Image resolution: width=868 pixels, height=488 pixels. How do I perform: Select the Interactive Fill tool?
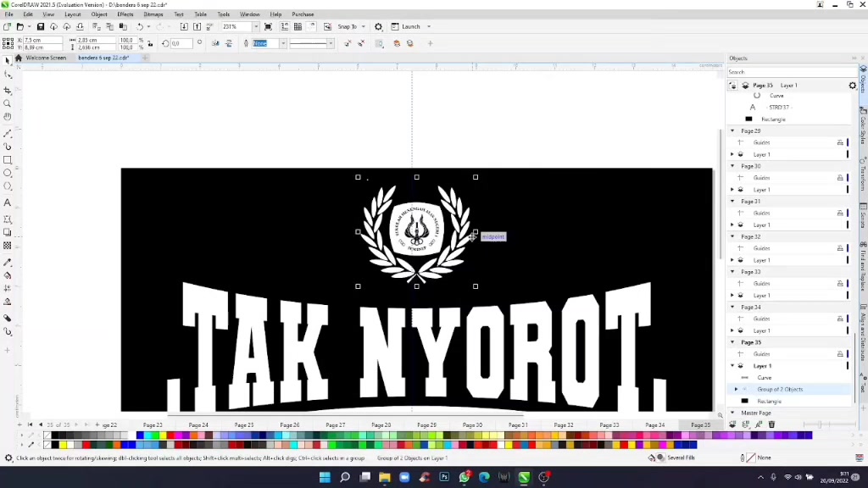(x=7, y=275)
